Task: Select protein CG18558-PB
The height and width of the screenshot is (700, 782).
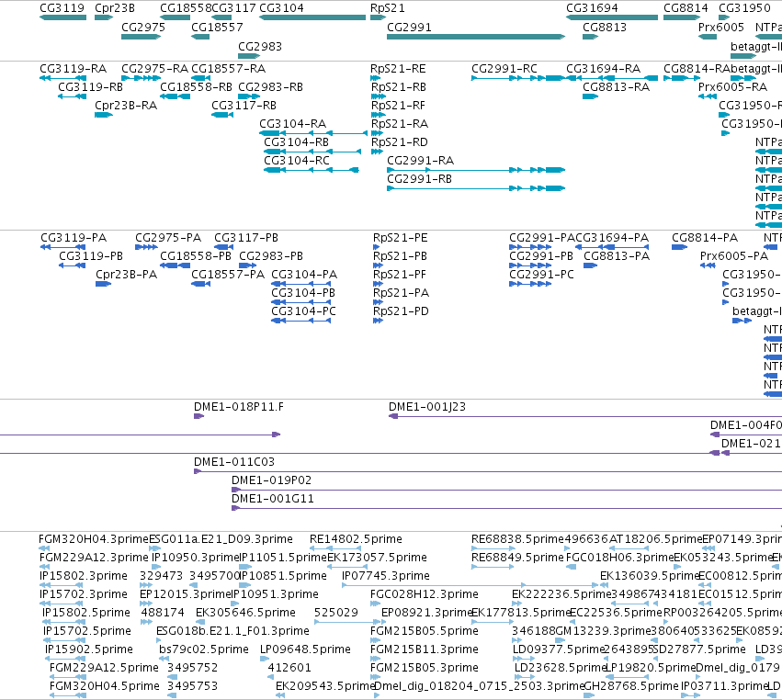Action: click(x=175, y=265)
